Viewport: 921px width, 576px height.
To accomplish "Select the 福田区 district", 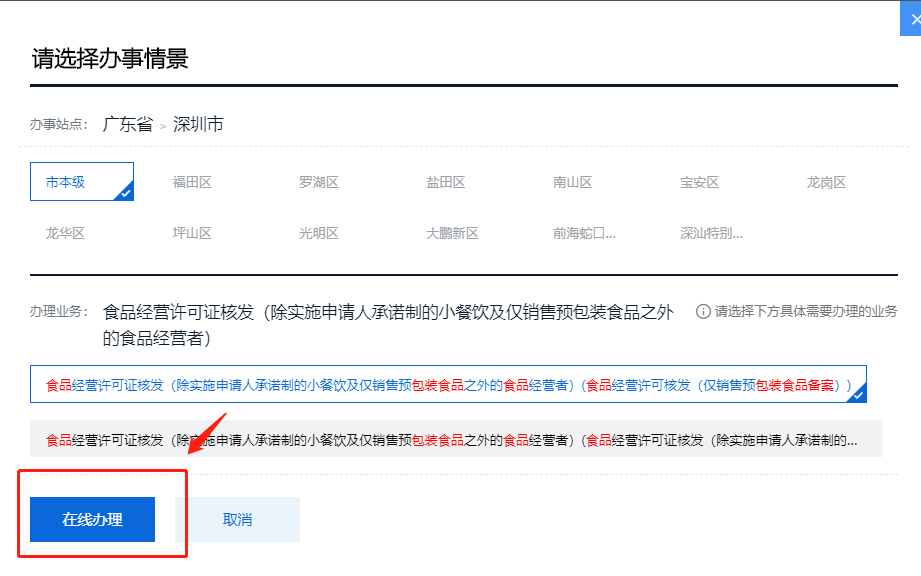I will click(x=192, y=182).
